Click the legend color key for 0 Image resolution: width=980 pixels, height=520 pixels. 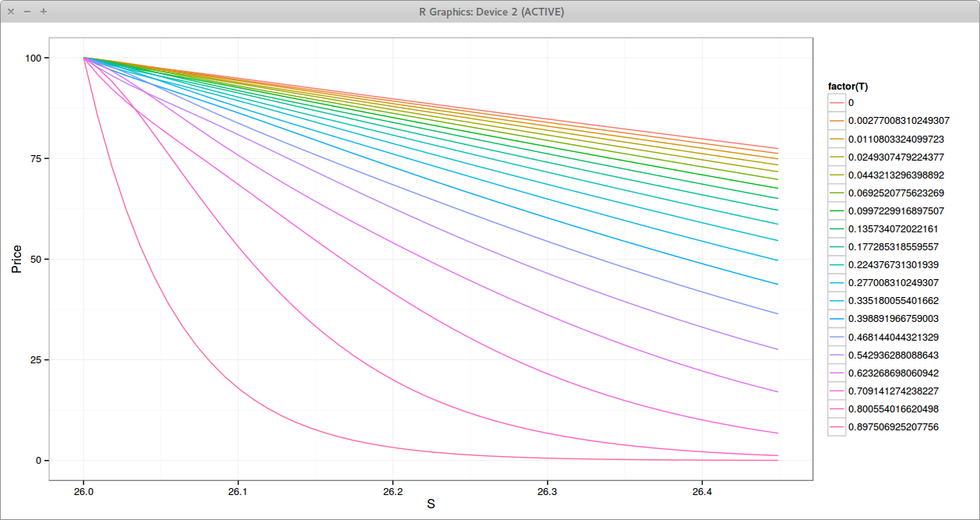coord(837,103)
